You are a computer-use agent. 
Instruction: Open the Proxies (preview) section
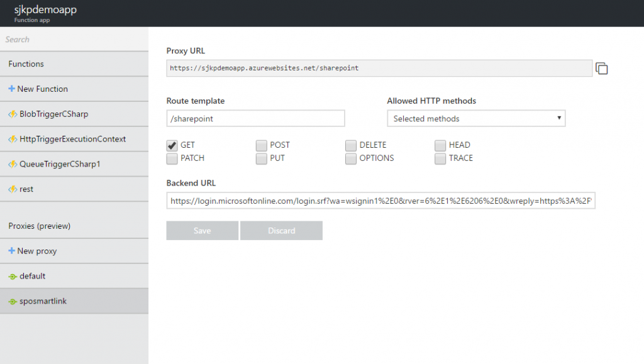[x=39, y=226]
